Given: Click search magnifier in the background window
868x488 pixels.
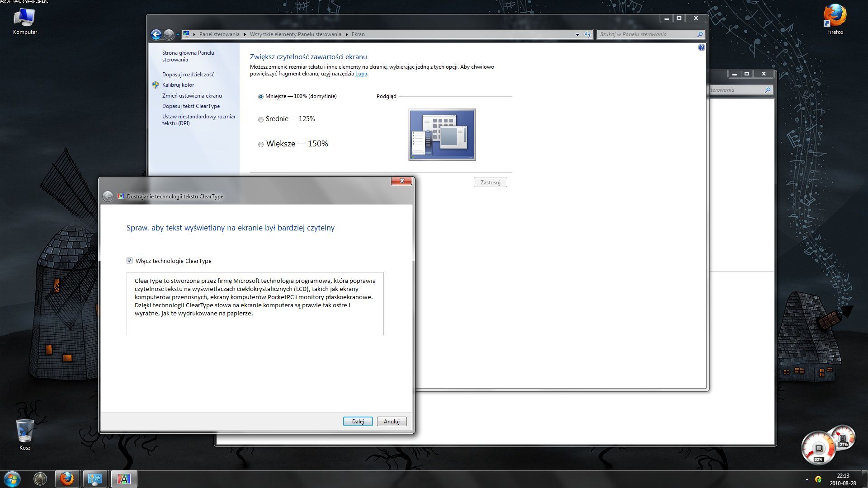Looking at the screenshot, I should point(768,90).
